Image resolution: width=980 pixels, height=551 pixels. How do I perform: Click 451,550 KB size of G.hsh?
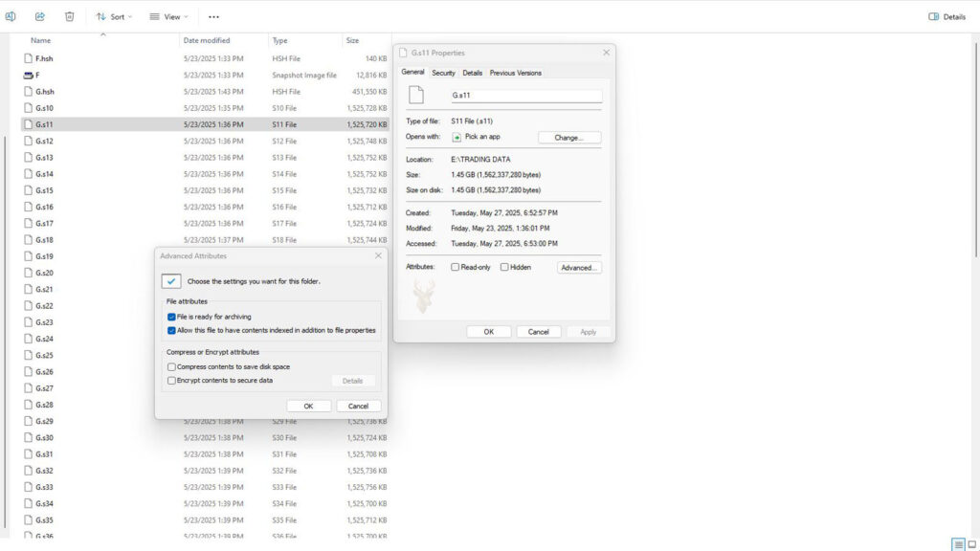pyautogui.click(x=369, y=92)
